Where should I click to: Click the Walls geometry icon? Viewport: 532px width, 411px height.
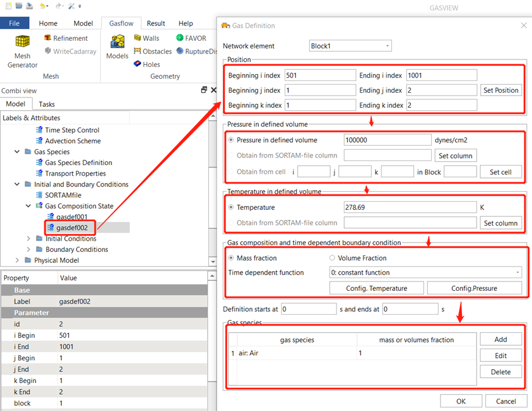137,38
